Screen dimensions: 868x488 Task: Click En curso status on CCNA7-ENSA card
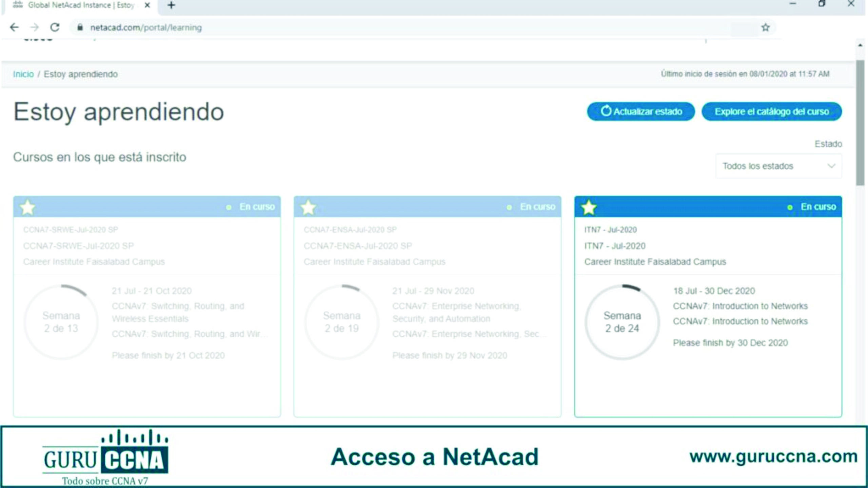(537, 207)
